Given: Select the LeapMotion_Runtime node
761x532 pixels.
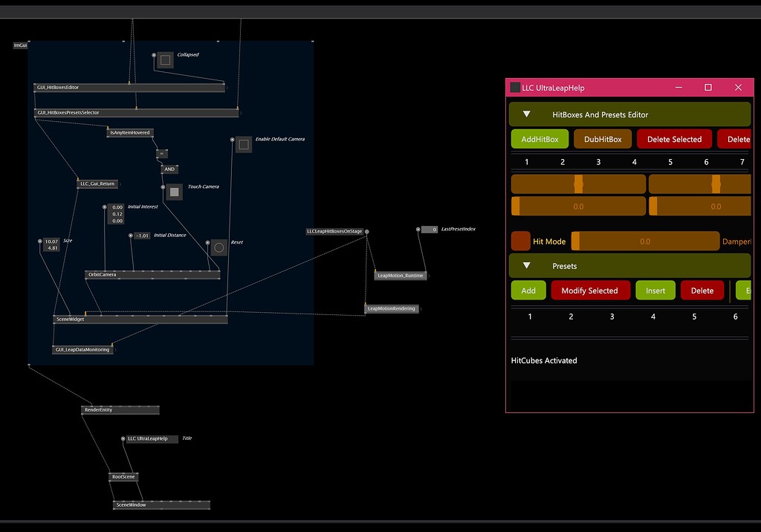Looking at the screenshot, I should [x=401, y=276].
